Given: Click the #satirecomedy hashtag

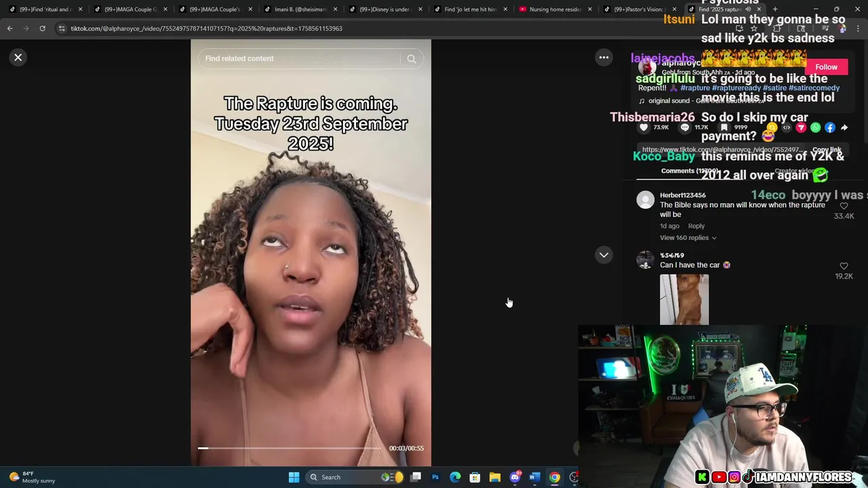Looking at the screenshot, I should [814, 88].
